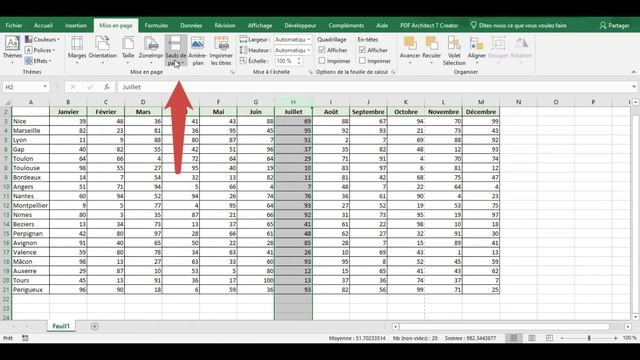Toggle Quadrillage Afficher checkbox
The width and height of the screenshot is (640, 360).
pos(322,50)
